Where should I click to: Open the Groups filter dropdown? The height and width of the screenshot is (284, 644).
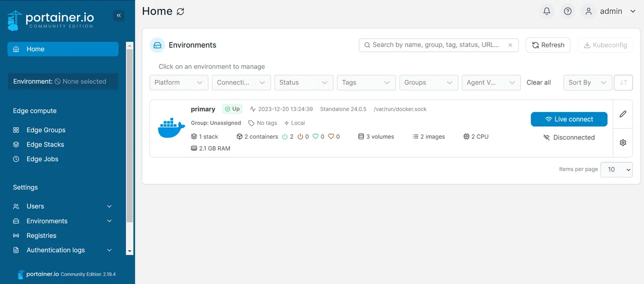click(x=429, y=82)
